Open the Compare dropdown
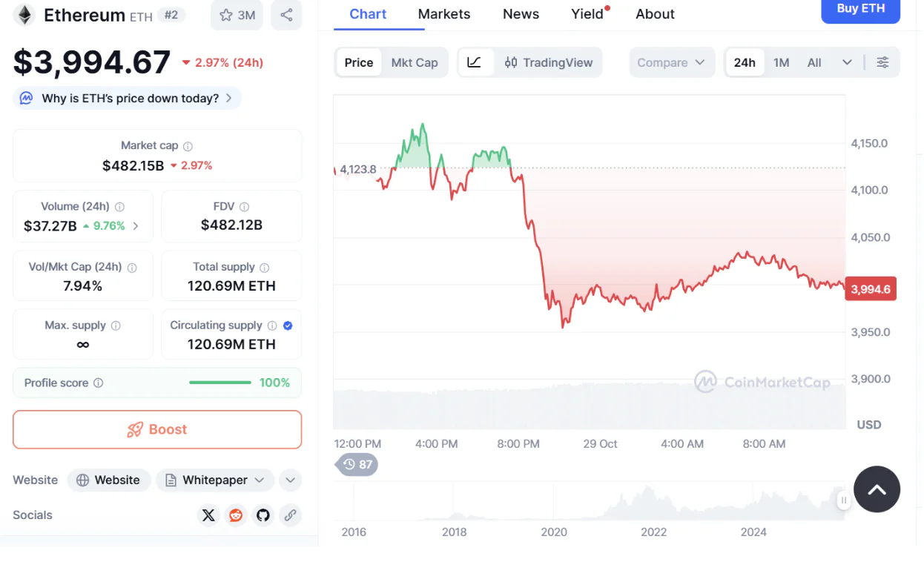 pyautogui.click(x=671, y=62)
